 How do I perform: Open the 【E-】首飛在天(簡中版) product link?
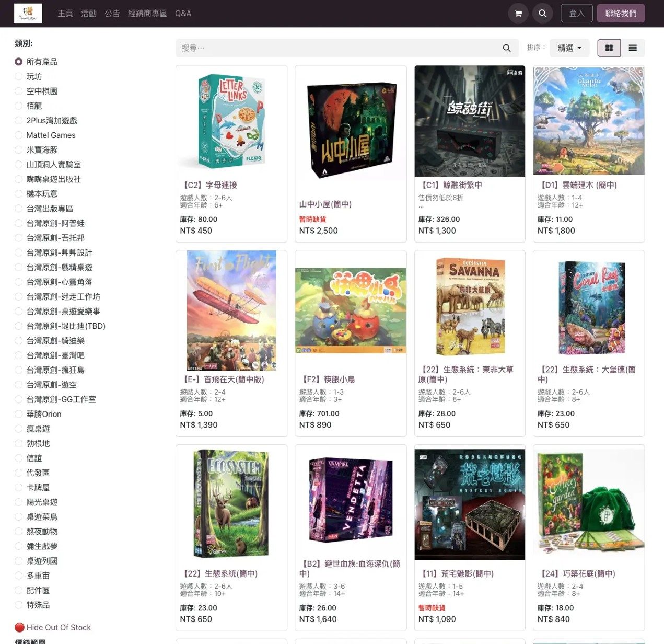coord(222,379)
